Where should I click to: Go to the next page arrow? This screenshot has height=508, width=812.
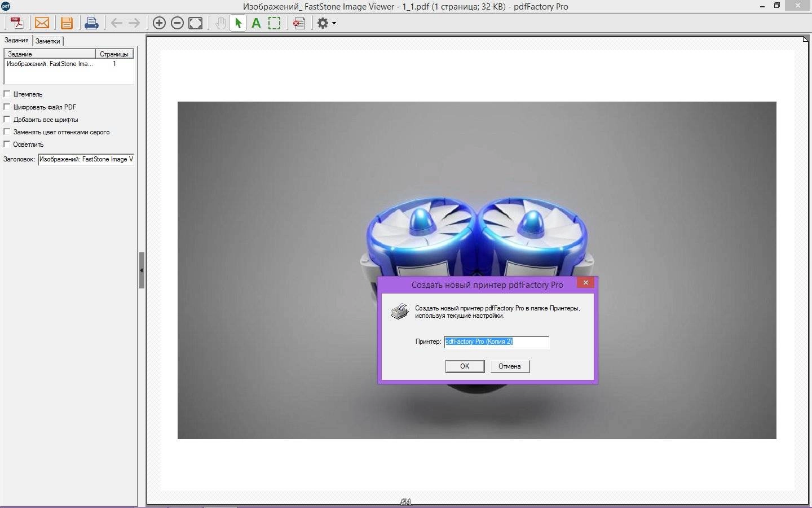(x=134, y=23)
